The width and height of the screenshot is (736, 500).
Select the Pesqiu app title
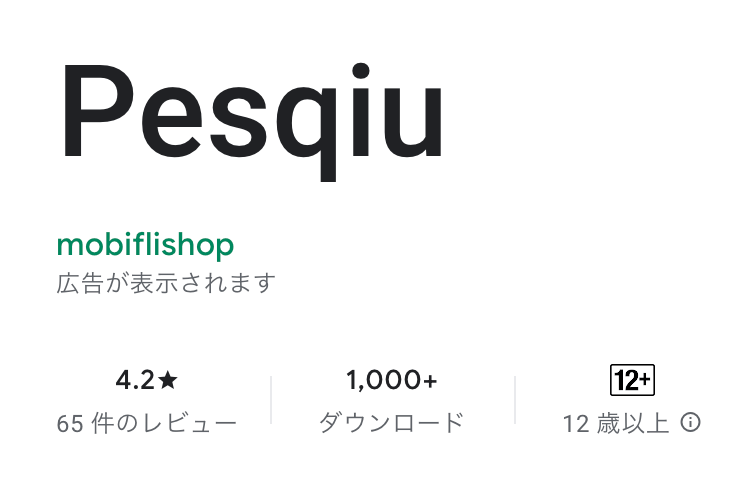pos(252,121)
